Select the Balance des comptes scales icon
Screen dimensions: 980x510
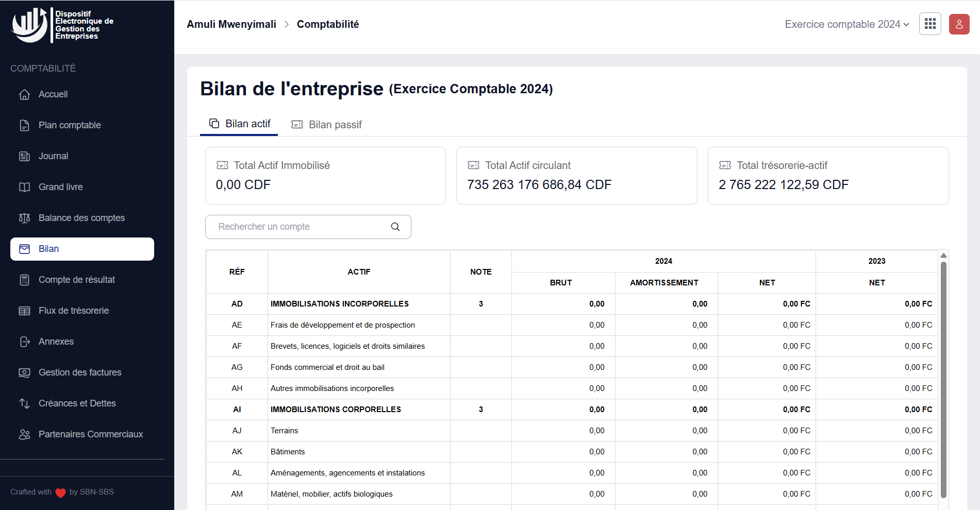[x=25, y=218]
